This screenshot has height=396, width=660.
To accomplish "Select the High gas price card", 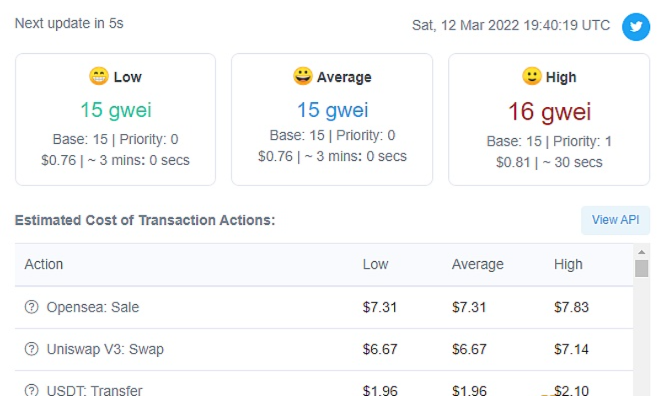I will pos(549,119).
